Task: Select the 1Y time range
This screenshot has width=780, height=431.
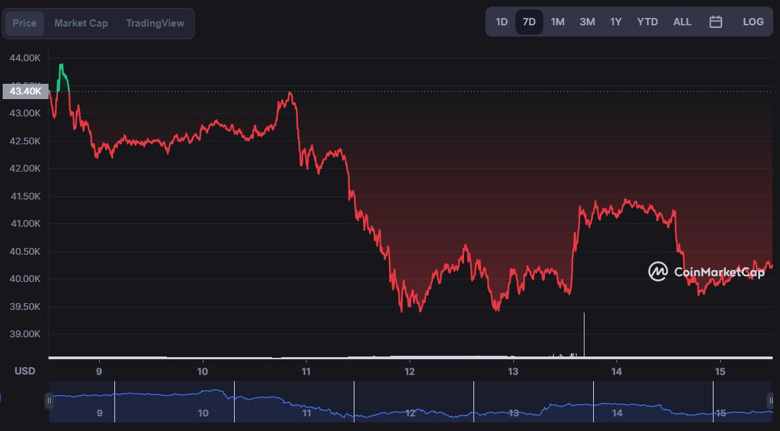Action: (x=616, y=22)
